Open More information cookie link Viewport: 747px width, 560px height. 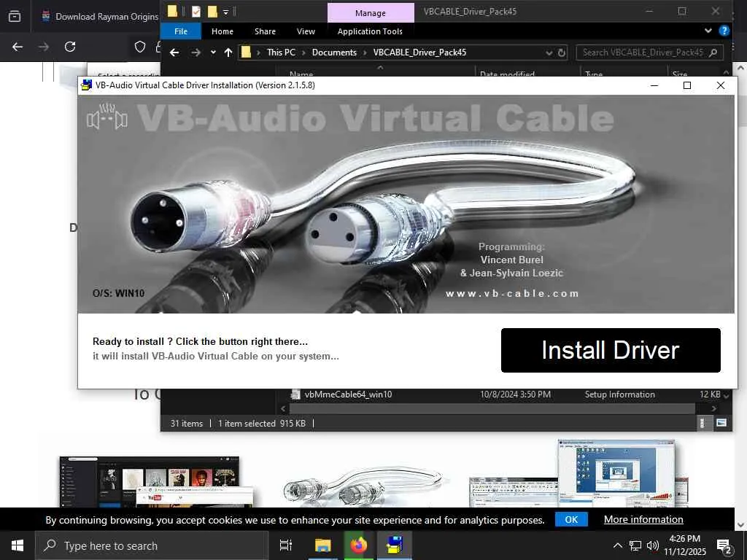[643, 519]
